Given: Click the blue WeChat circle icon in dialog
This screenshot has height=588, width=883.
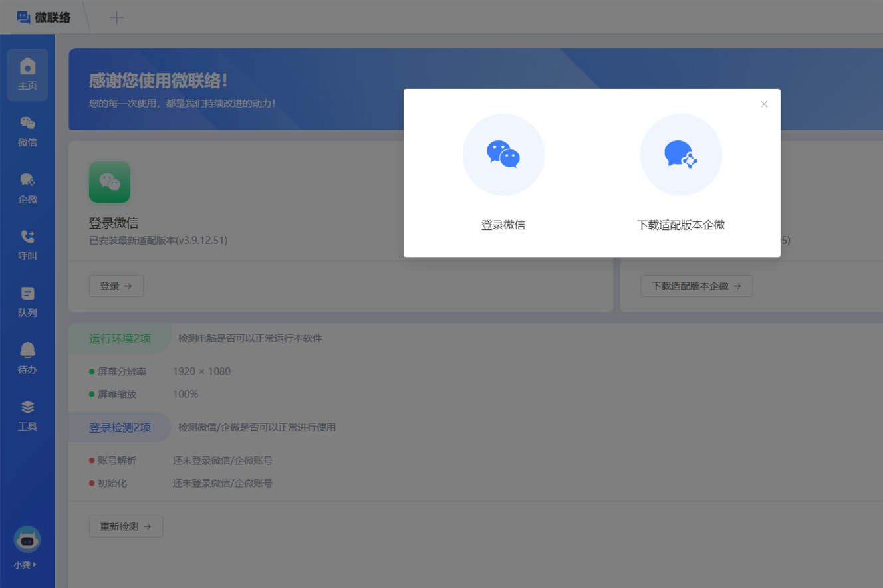Looking at the screenshot, I should pyautogui.click(x=503, y=154).
